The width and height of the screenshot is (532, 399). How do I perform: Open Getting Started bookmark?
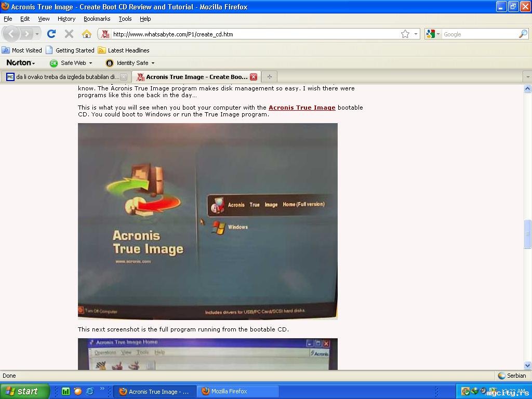pos(71,50)
